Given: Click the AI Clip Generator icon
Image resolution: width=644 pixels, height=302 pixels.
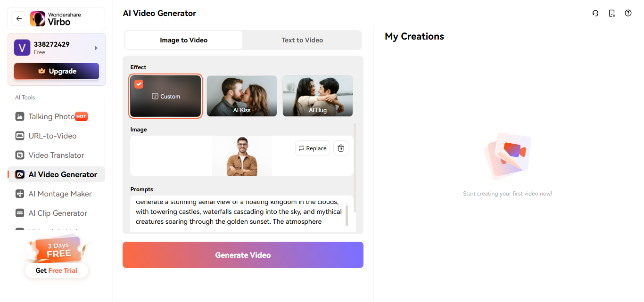Looking at the screenshot, I should (x=20, y=213).
